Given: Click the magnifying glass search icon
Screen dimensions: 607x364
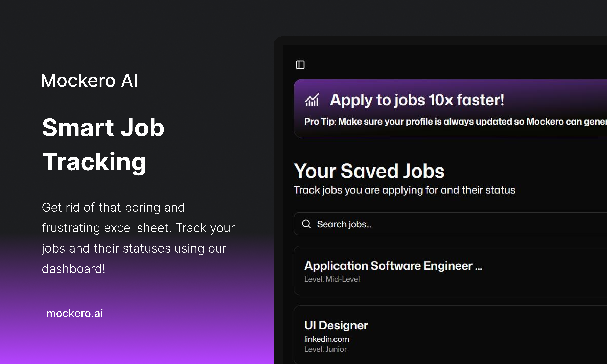Looking at the screenshot, I should (x=306, y=224).
